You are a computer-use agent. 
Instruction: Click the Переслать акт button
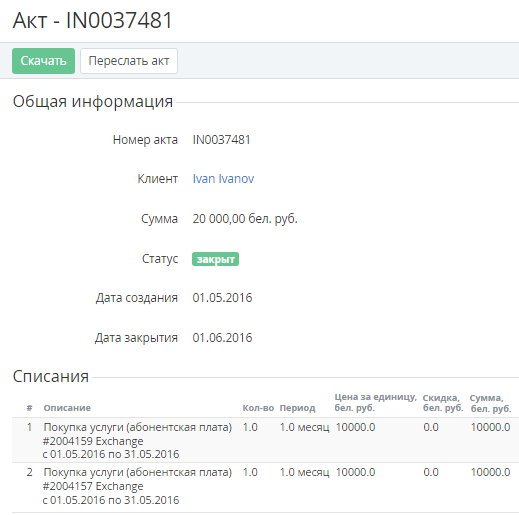coord(129,61)
